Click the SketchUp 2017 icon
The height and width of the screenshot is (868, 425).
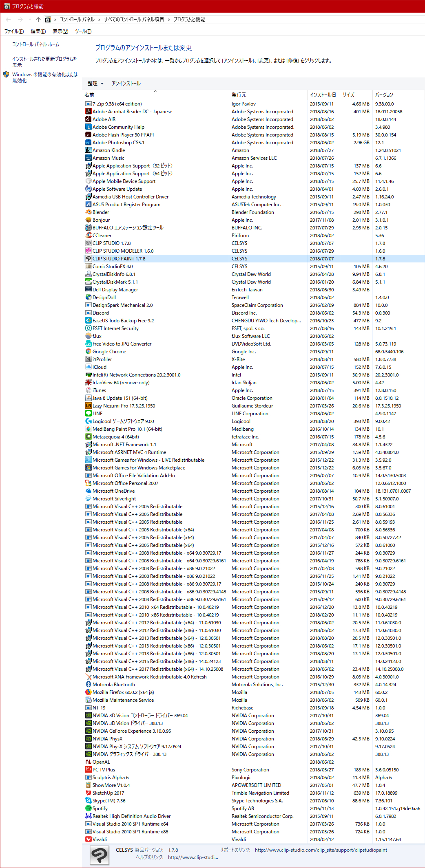[88, 793]
